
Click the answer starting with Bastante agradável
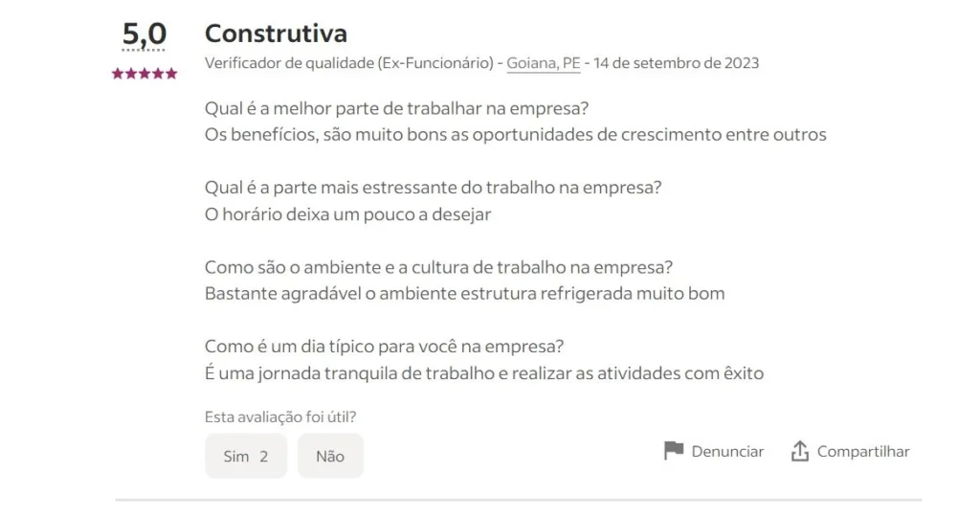click(465, 294)
